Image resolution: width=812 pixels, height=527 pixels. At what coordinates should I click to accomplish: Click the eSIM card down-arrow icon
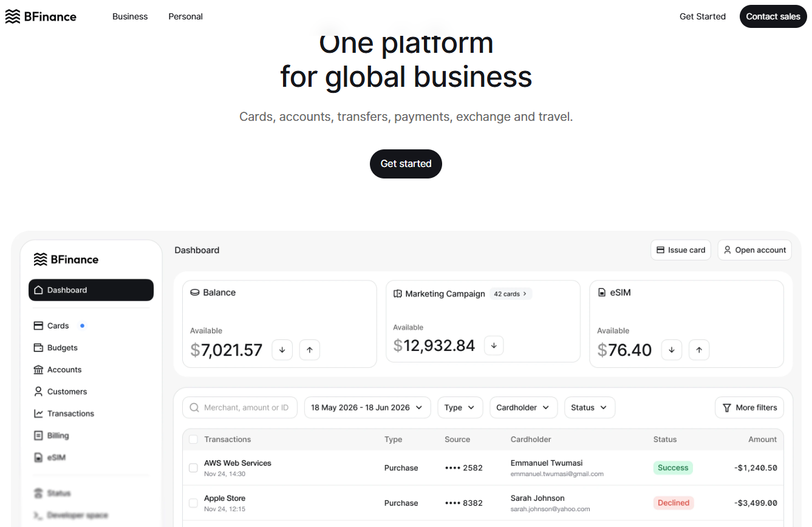click(x=672, y=350)
